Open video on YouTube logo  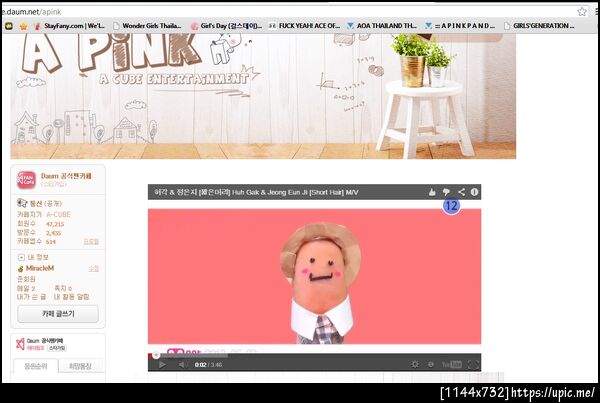452,364
